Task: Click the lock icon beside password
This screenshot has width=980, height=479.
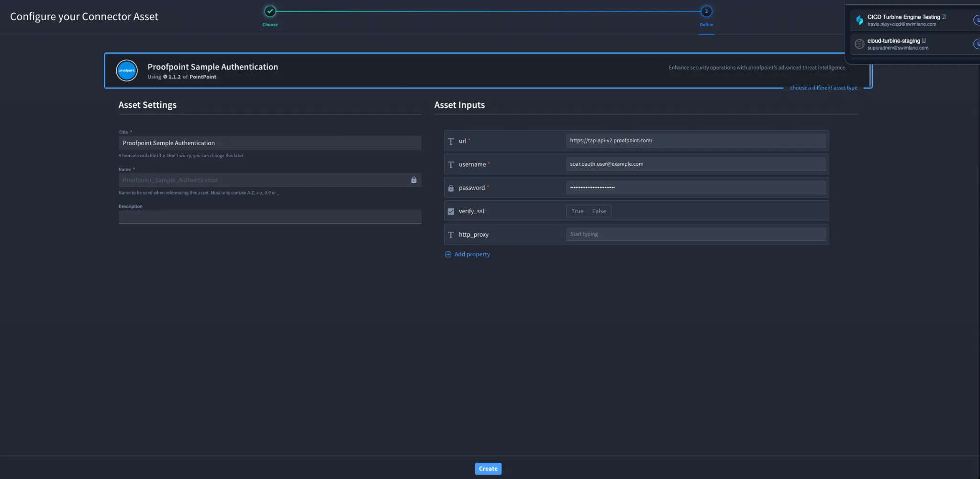Action: tap(451, 188)
